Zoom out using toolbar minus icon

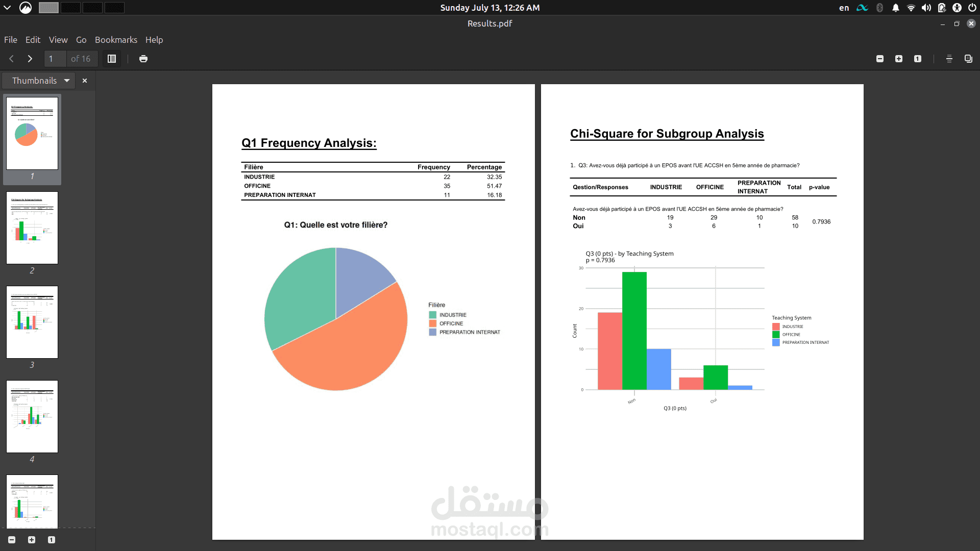coord(880,59)
